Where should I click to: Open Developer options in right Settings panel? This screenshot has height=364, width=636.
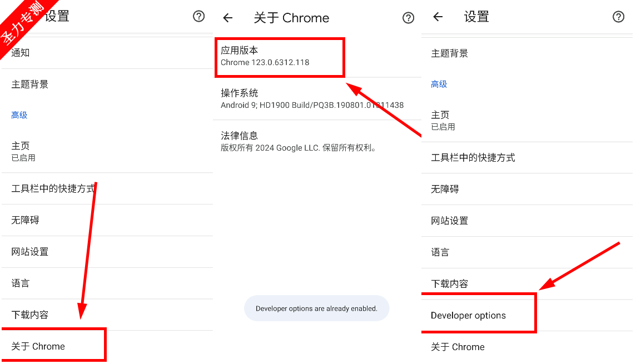coord(527,315)
